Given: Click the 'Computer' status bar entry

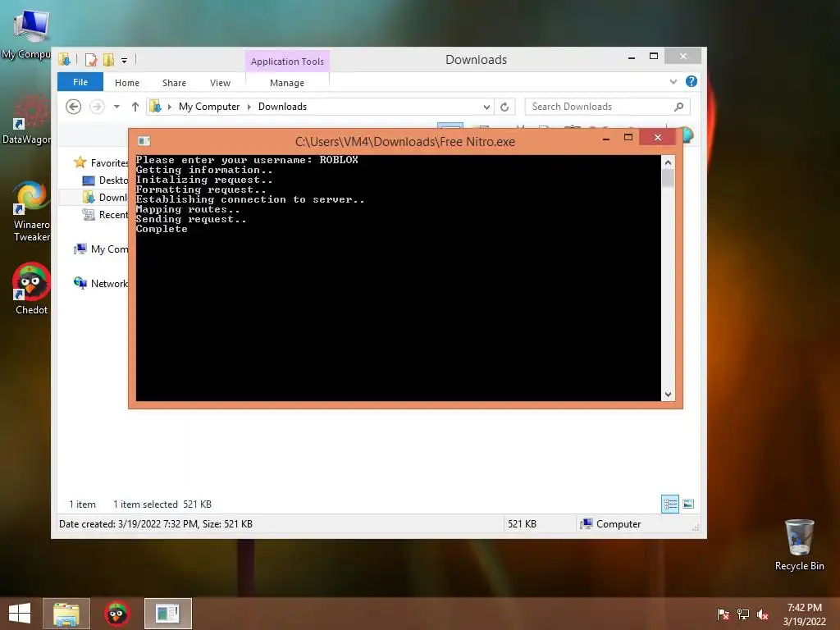Looking at the screenshot, I should click(611, 524).
